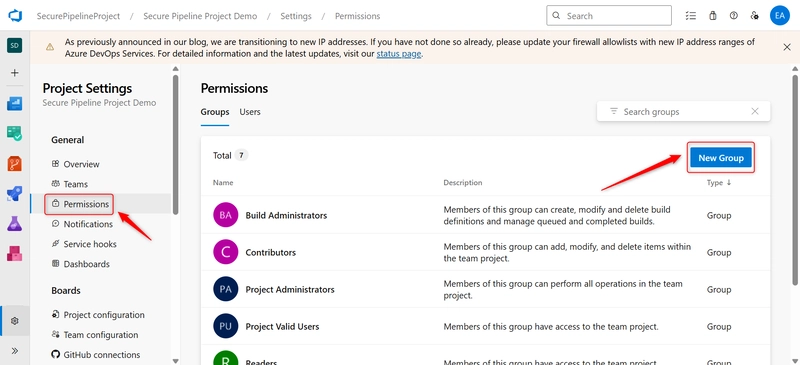Switch to the Groups tab
This screenshot has width=800, height=365.
[215, 112]
